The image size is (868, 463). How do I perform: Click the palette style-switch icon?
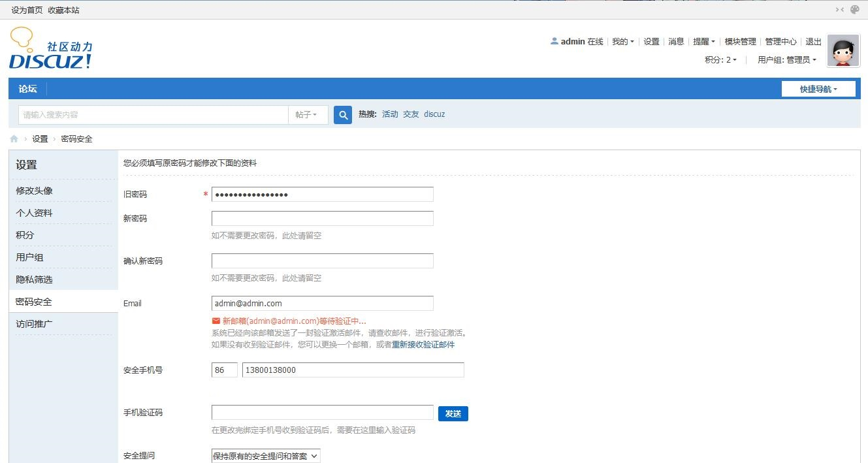854,10
